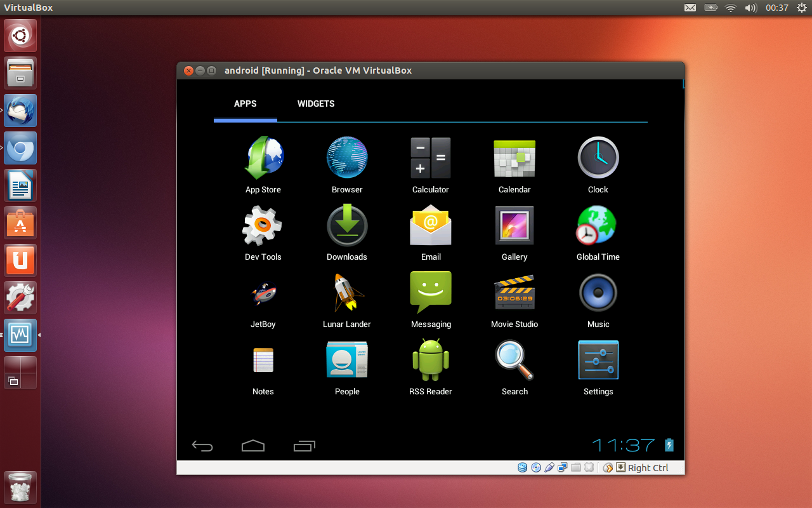Open Ubuntu One from launcher

tap(20, 260)
